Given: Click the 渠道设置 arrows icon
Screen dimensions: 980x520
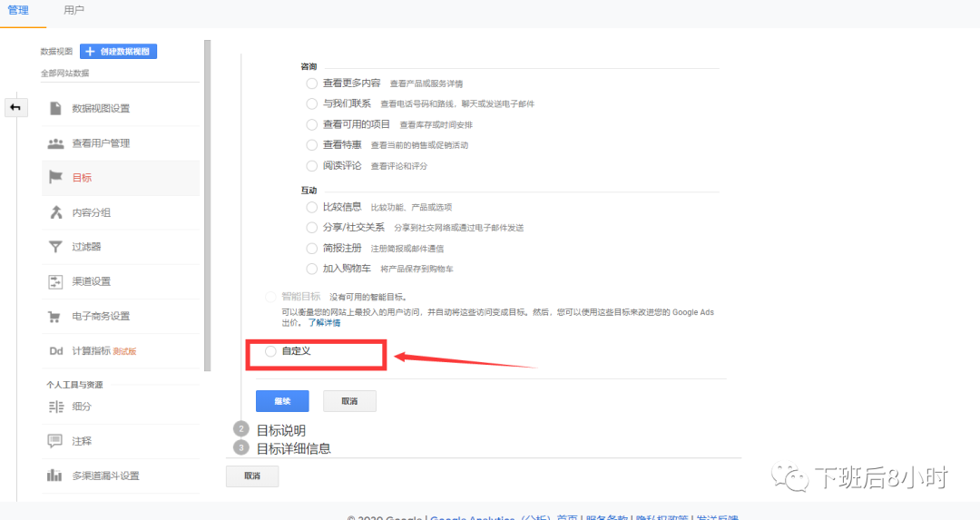Looking at the screenshot, I should click(55, 281).
